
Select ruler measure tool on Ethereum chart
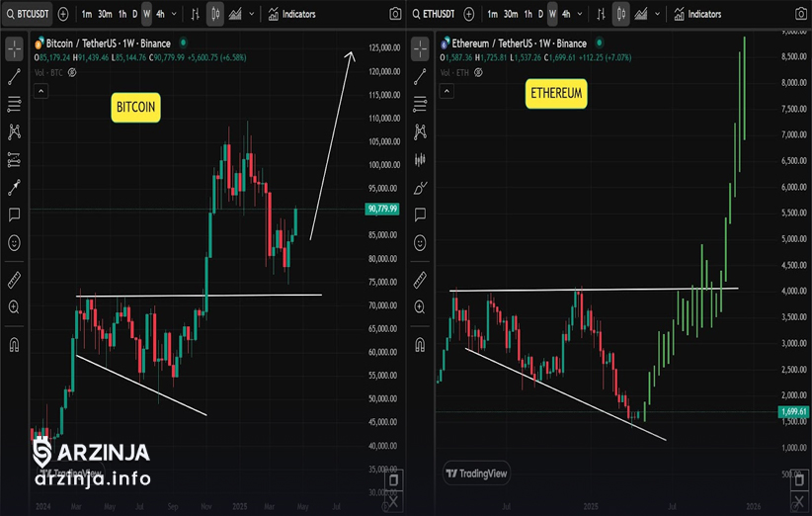[x=420, y=280]
